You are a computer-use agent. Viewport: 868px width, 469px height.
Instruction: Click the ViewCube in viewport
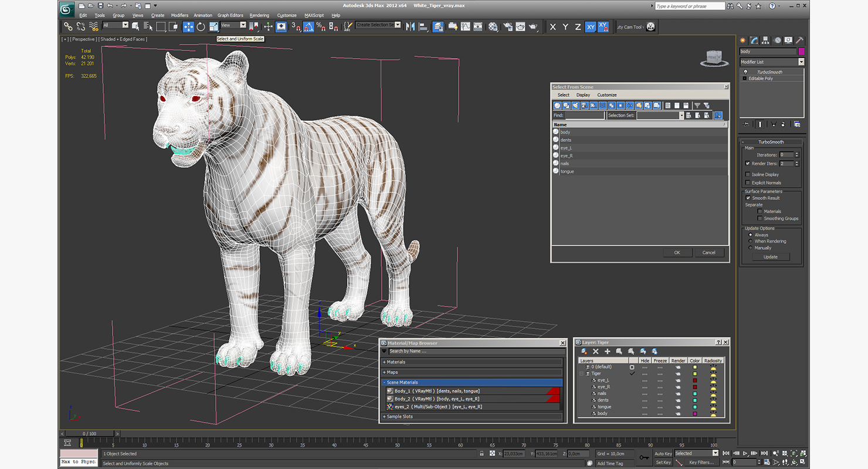[714, 57]
